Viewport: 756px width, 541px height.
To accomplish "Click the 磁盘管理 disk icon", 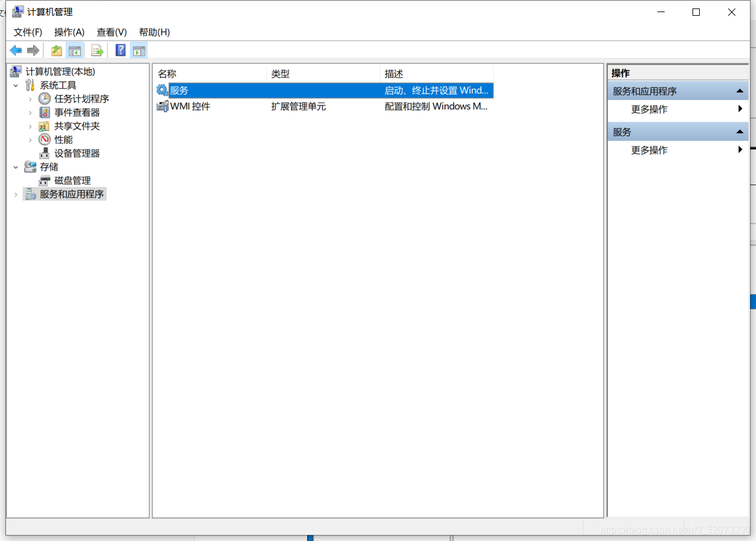I will (44, 180).
